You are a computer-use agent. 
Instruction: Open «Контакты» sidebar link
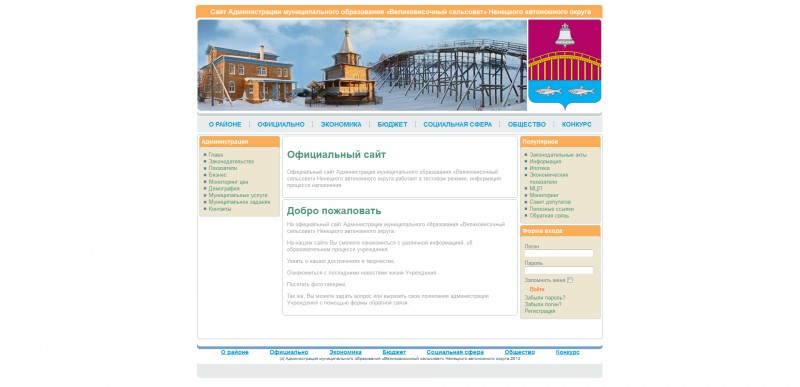219,209
